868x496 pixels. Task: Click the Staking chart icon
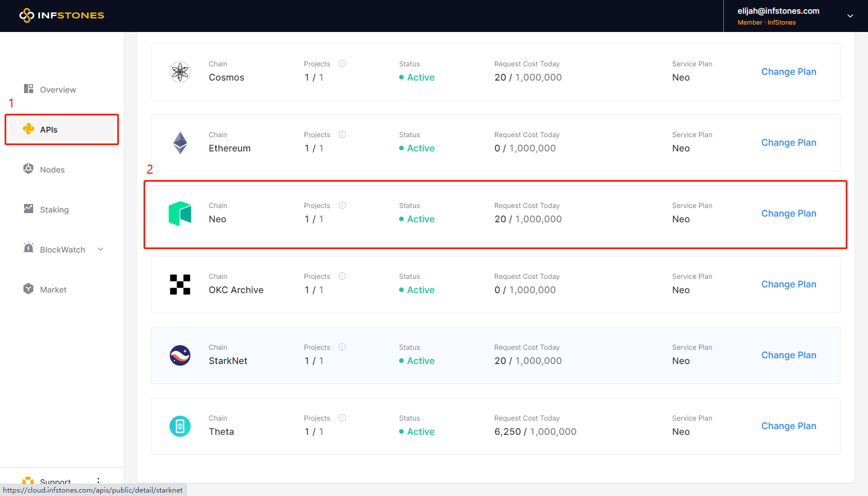[29, 209]
